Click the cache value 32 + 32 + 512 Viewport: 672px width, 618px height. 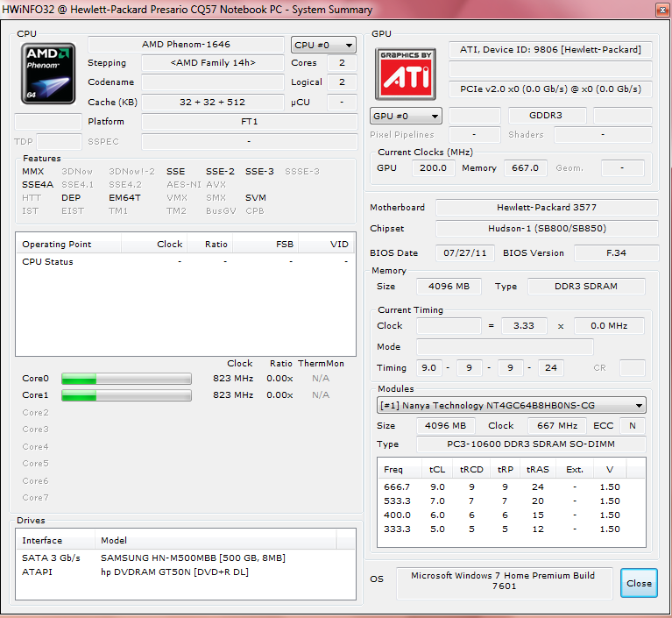pos(213,102)
